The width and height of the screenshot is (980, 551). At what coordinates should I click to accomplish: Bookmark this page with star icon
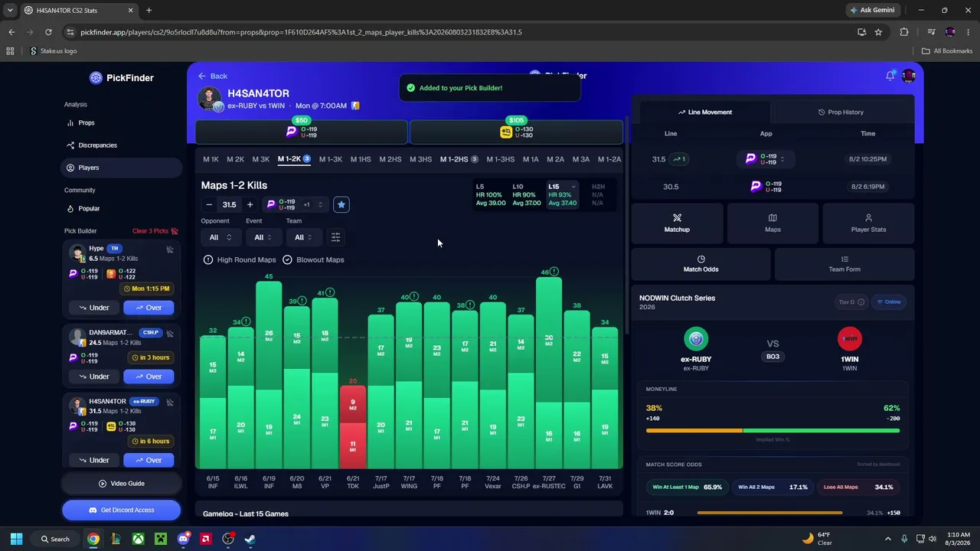click(878, 32)
